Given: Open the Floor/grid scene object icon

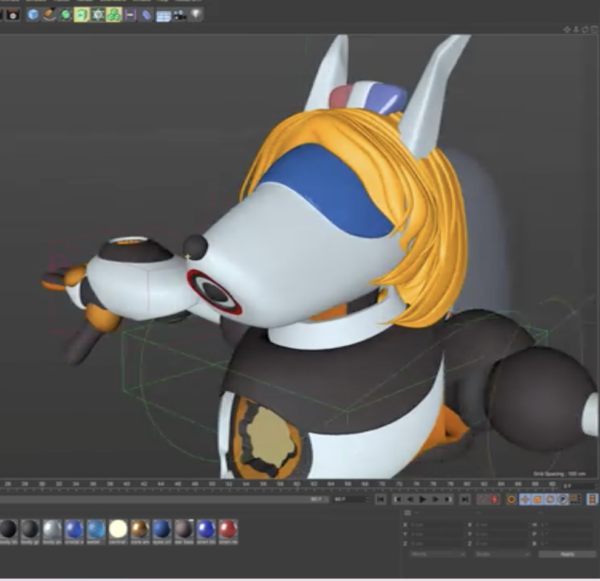Looking at the screenshot, I should point(163,15).
